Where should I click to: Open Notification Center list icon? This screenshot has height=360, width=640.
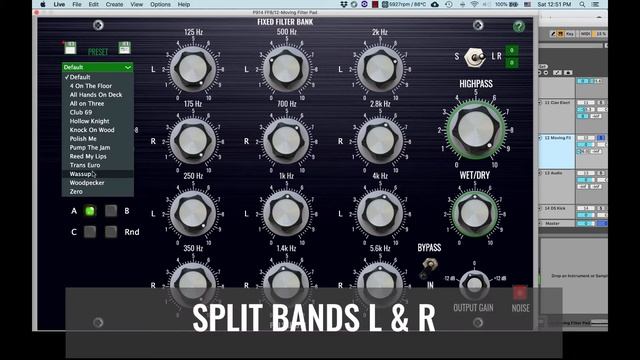click(x=596, y=4)
